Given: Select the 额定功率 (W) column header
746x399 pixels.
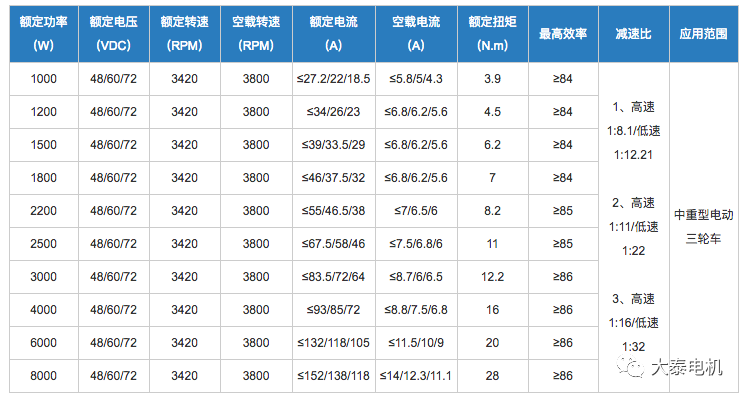Looking at the screenshot, I should tap(44, 34).
